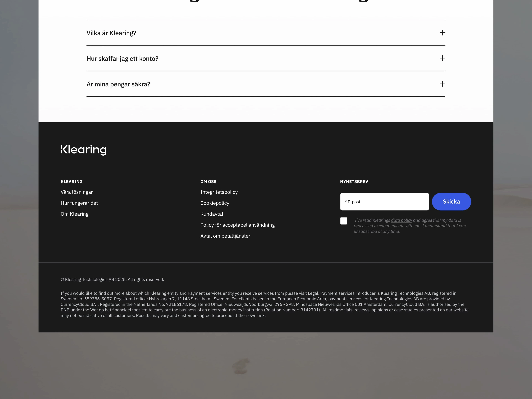Screen dimensions: 532x399
Task: Click the Klearing logo in the footer
Action: (83, 150)
